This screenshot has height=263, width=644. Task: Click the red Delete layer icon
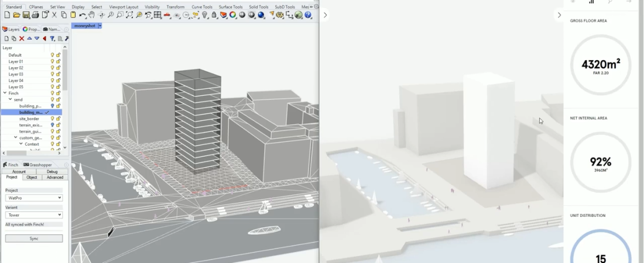tap(22, 39)
